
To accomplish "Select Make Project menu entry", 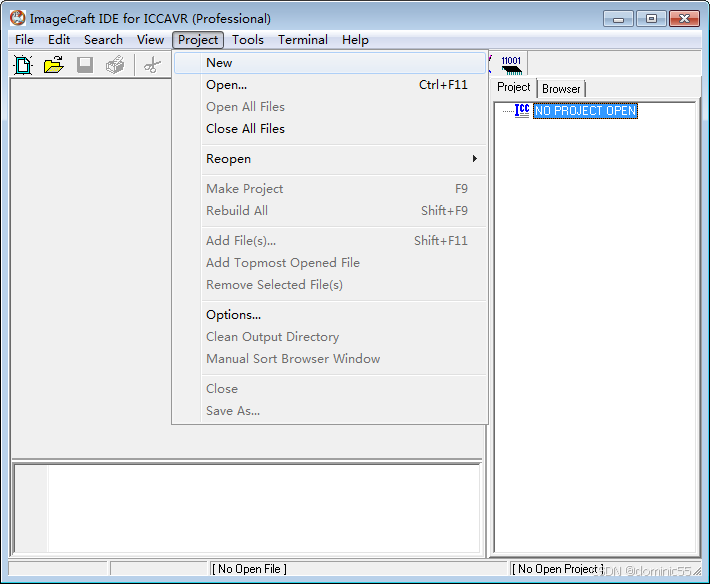I will click(330, 189).
